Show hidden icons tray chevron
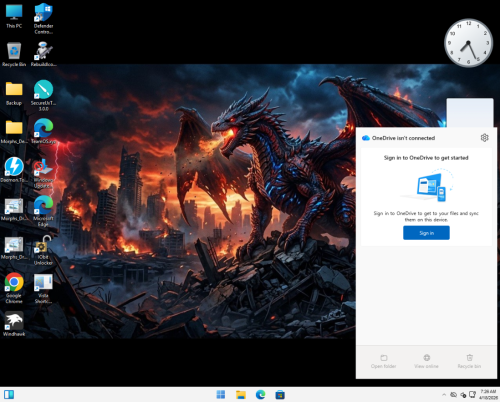 444,395
